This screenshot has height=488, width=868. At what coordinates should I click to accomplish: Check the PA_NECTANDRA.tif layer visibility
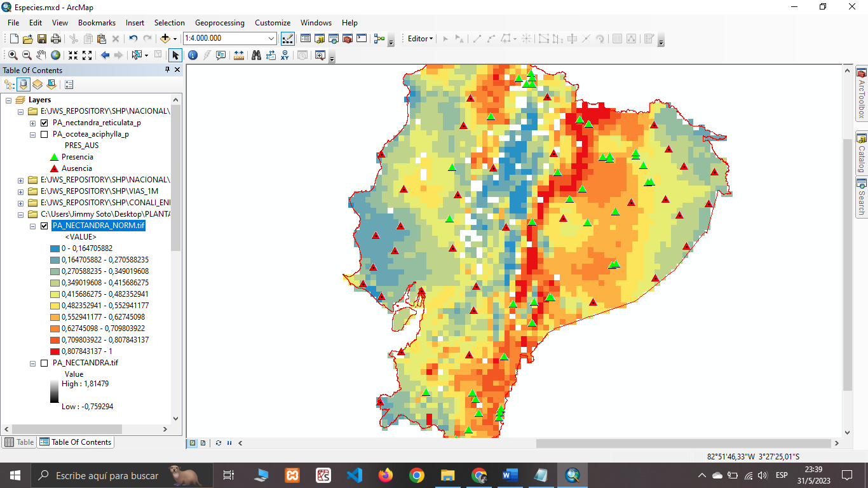click(x=44, y=363)
